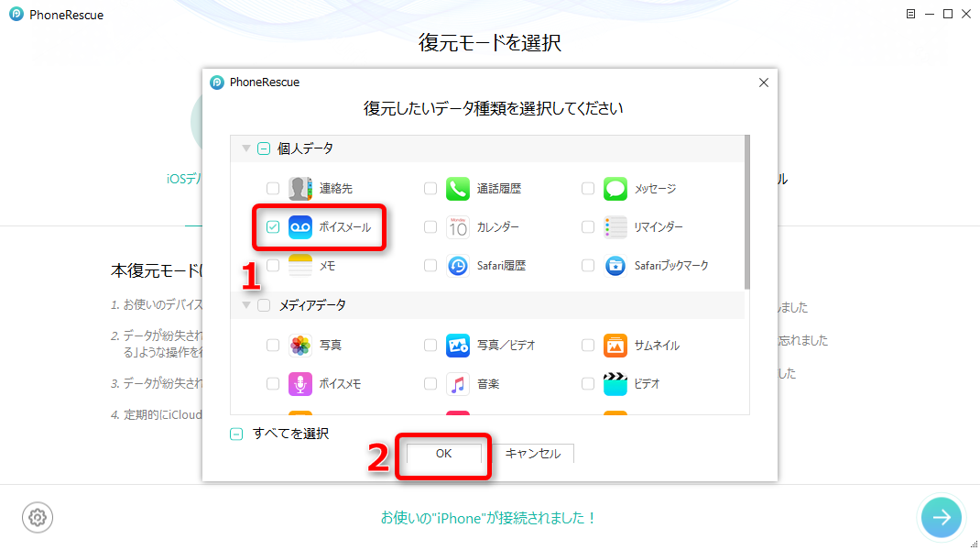Click the 写真/ビデオ icon
The height and width of the screenshot is (550, 980).
pos(458,345)
